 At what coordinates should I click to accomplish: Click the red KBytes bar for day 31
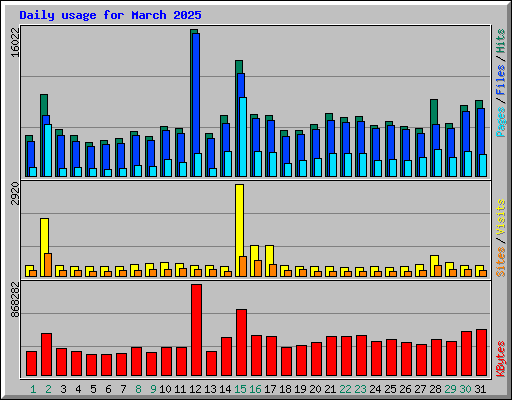point(481,353)
